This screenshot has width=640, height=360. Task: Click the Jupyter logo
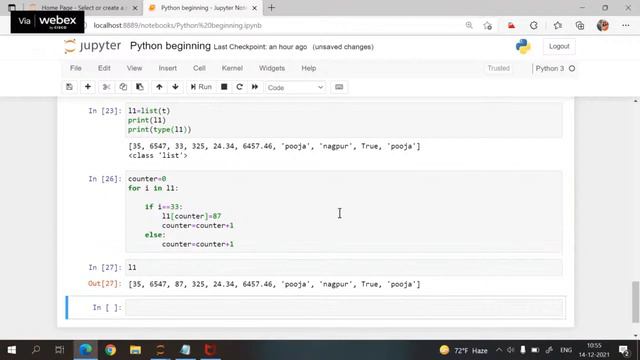pos(93,46)
